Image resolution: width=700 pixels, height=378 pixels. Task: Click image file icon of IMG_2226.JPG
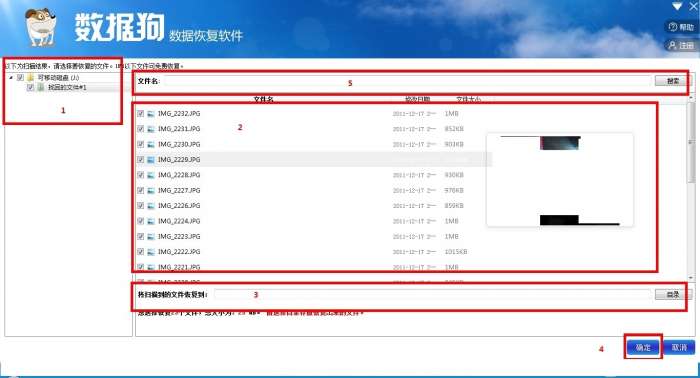coord(151,206)
